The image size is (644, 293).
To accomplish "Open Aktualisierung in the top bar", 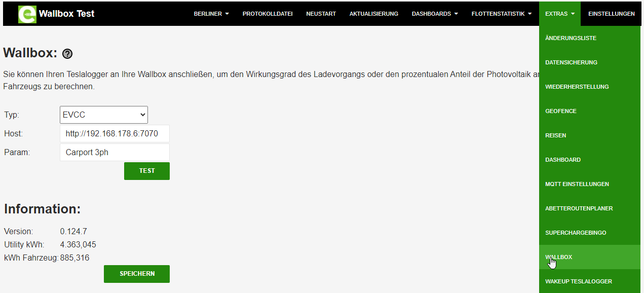I will pos(373,14).
